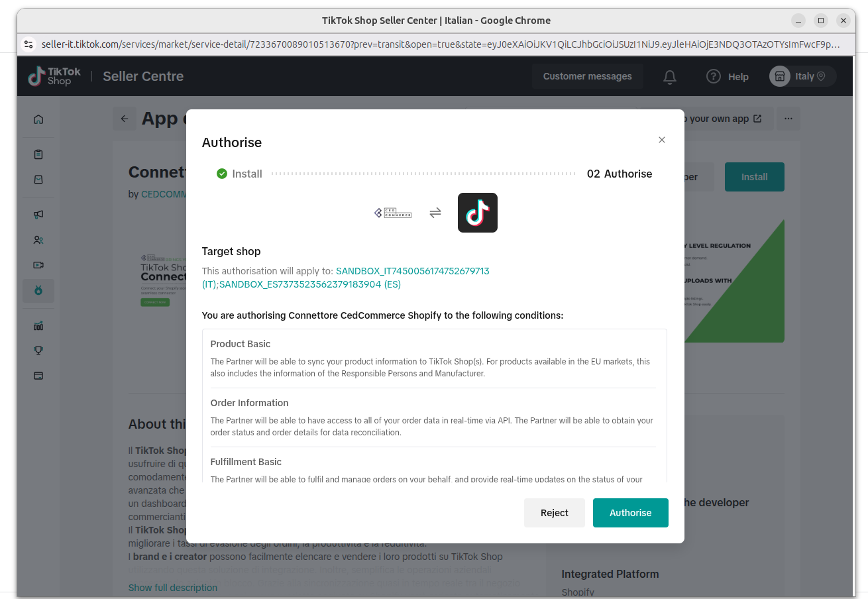Click the green banner image on the right
Viewport: 868px width, 599px height.
coord(734,281)
